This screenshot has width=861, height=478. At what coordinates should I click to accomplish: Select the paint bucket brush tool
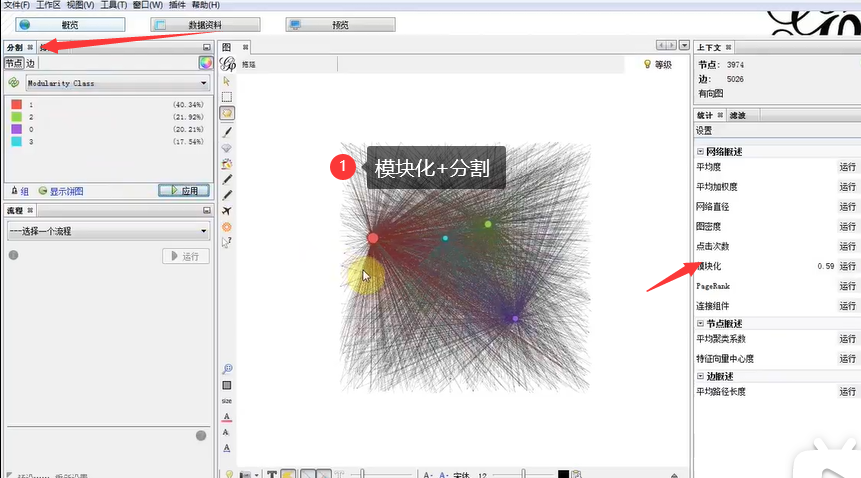pyautogui.click(x=227, y=164)
